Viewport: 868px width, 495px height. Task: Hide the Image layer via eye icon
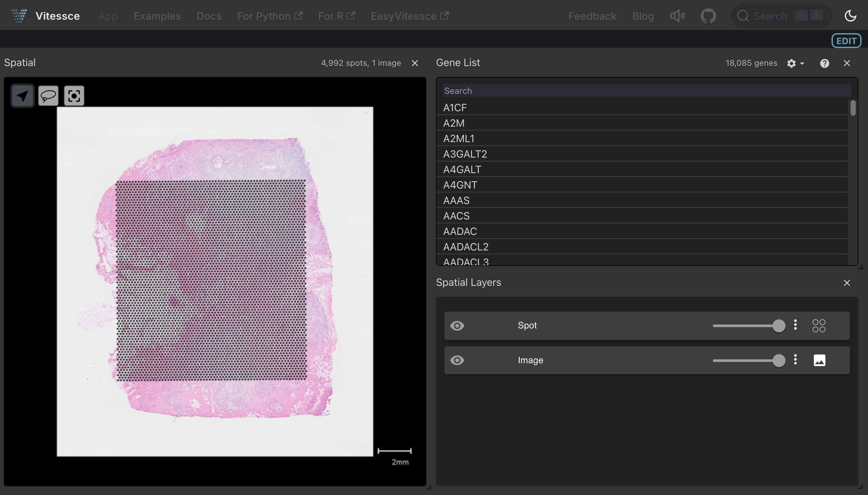coord(457,360)
